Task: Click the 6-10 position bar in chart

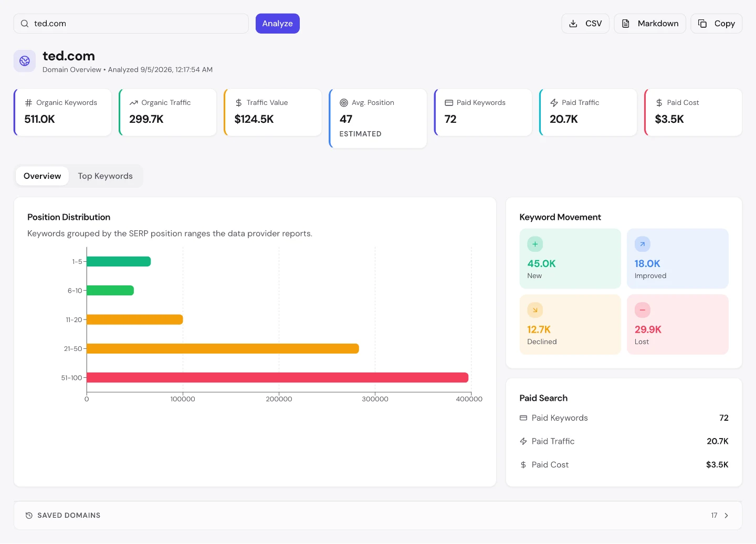Action: tap(110, 291)
